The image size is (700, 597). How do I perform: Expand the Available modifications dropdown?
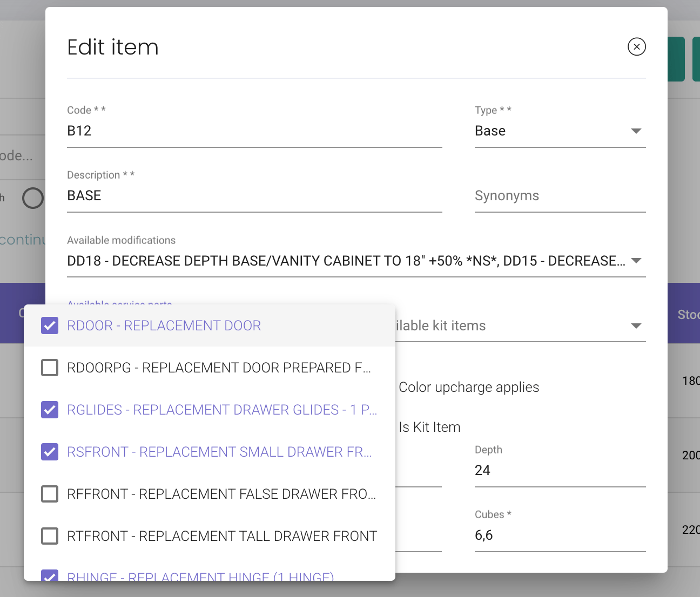pos(356,261)
